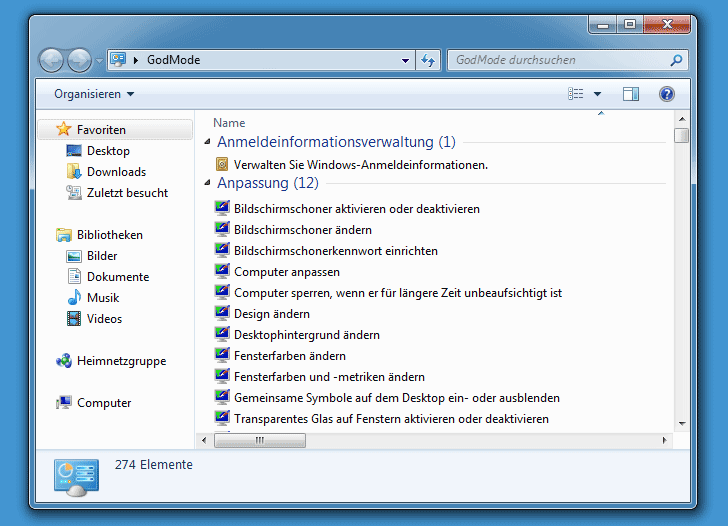Click the details pane control panel icon
This screenshot has width=728, height=526.
(x=76, y=478)
